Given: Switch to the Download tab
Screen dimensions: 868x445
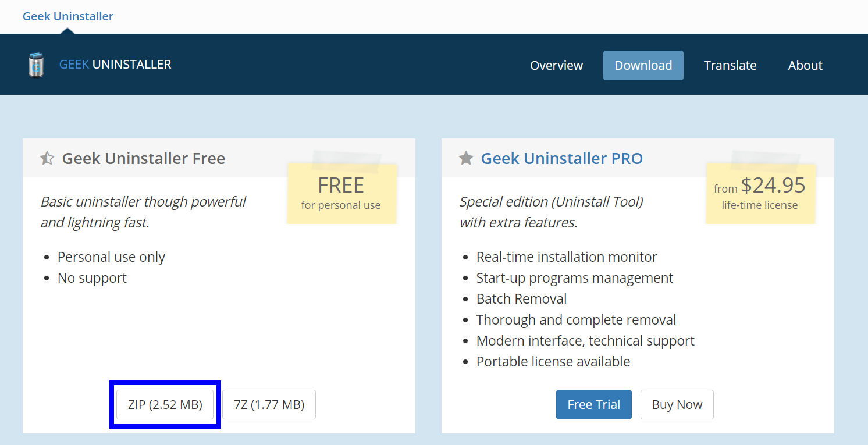Looking at the screenshot, I should (643, 65).
